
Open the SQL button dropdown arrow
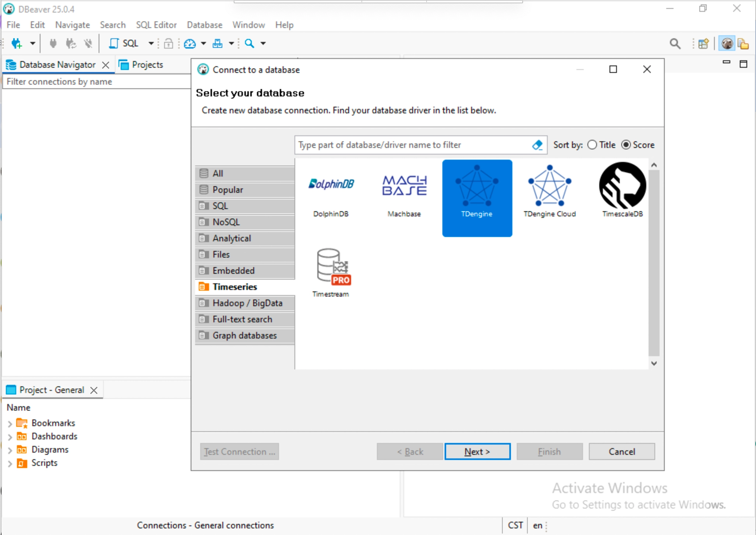point(151,43)
